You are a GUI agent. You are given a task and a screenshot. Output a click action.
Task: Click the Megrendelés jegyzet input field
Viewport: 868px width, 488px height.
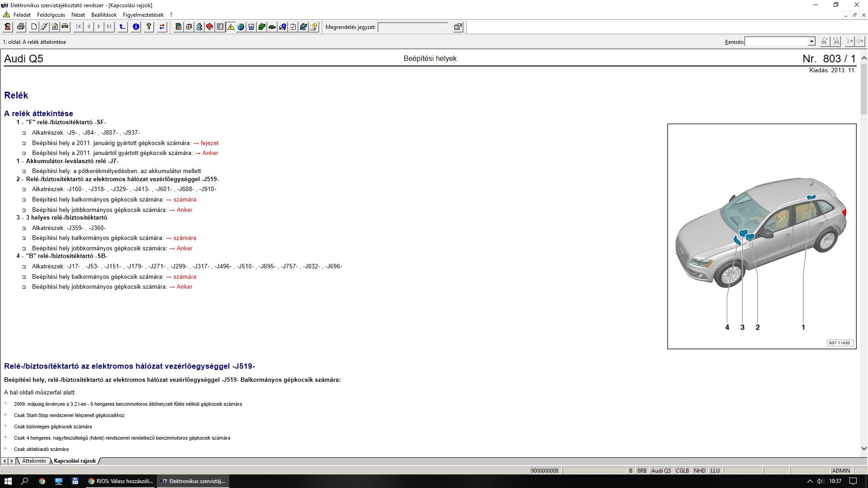(x=413, y=27)
